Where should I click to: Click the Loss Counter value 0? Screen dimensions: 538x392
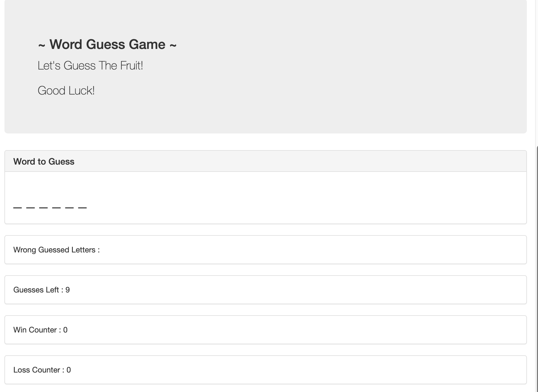(69, 370)
